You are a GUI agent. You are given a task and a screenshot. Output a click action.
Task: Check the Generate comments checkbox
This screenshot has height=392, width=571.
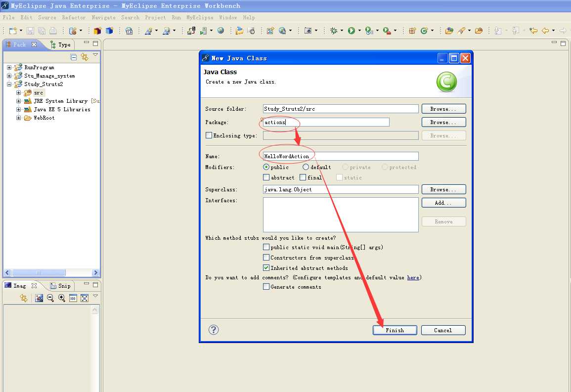pyautogui.click(x=266, y=287)
